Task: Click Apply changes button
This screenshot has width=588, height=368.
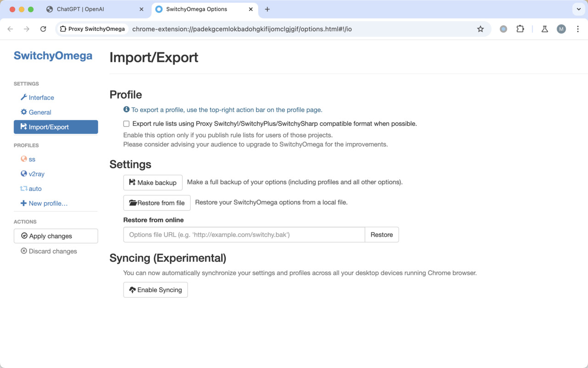Action: click(56, 236)
